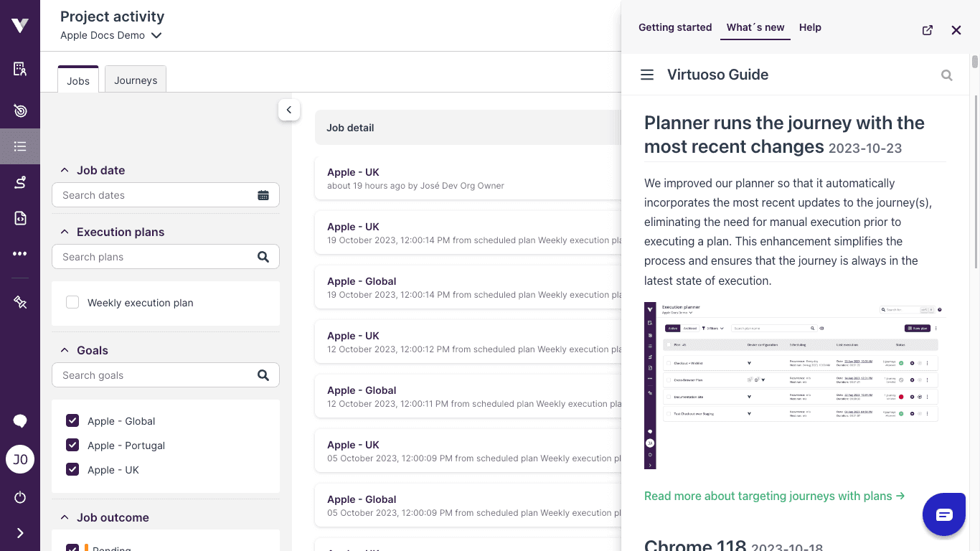
Task: Open guide in new window icon
Action: click(x=928, y=30)
